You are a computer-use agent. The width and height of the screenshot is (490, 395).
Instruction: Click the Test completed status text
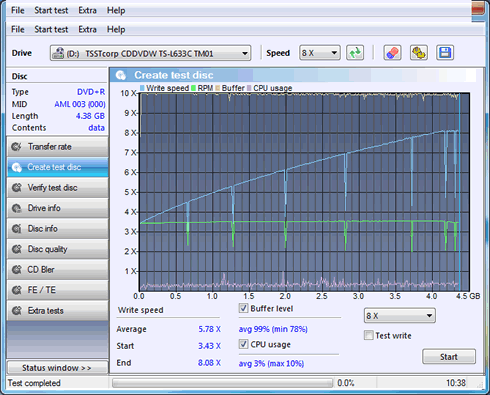pyautogui.click(x=34, y=383)
